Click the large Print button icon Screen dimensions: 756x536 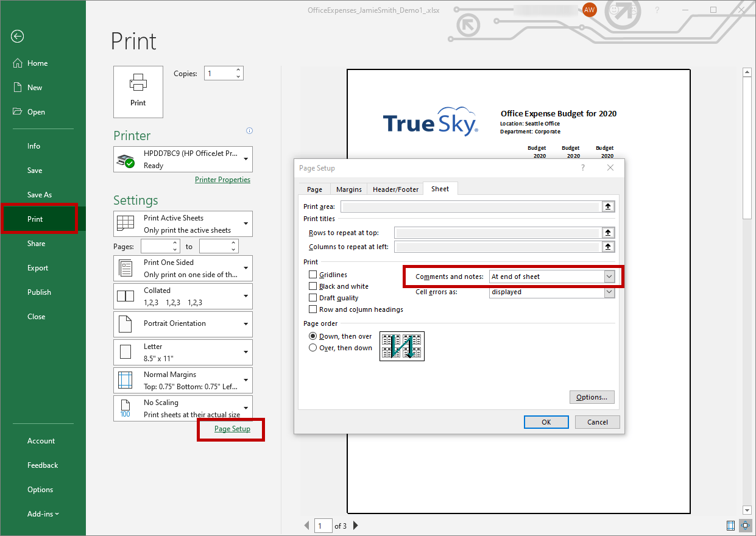point(138,91)
